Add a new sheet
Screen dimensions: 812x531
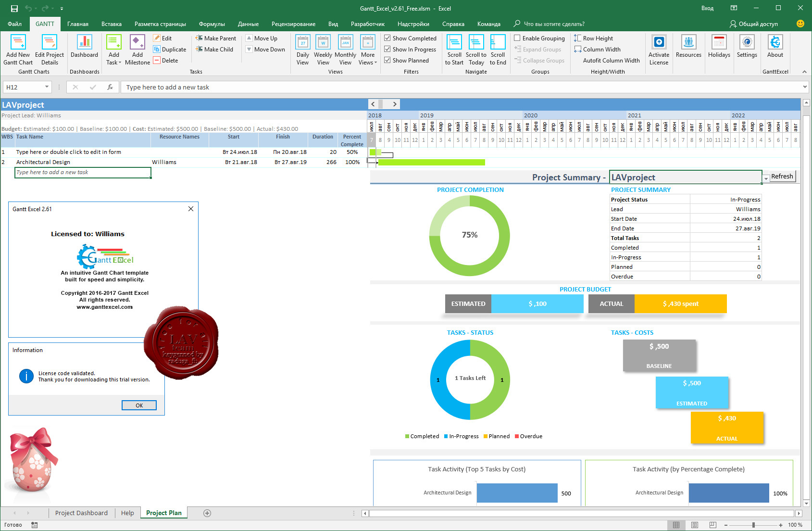(x=207, y=513)
